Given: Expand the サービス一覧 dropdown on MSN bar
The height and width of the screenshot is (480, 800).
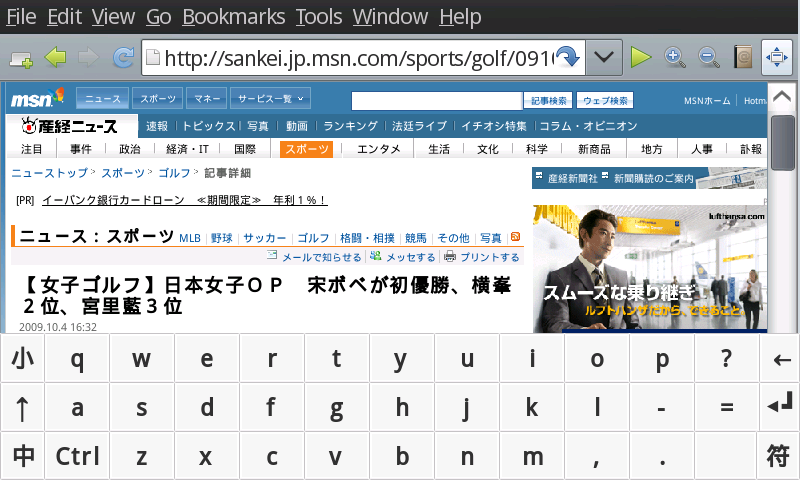Looking at the screenshot, I should click(270, 99).
